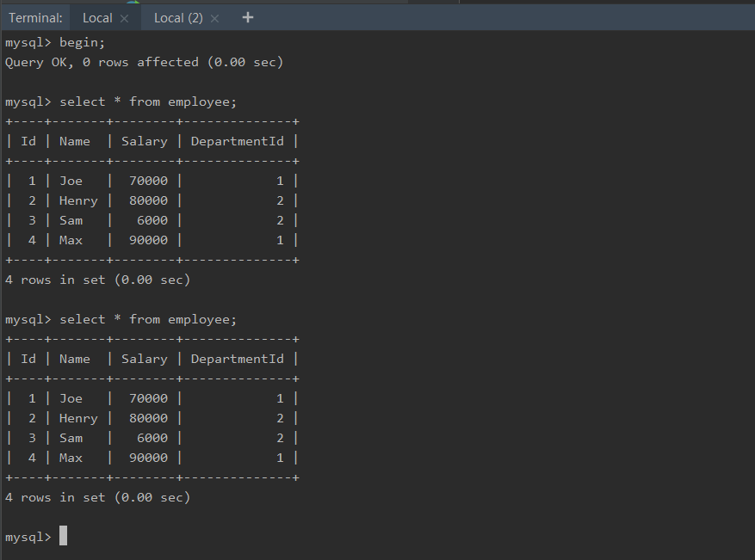Click salary '80000' in upper result table
Viewport: 755px width, 560px height.
pos(148,200)
